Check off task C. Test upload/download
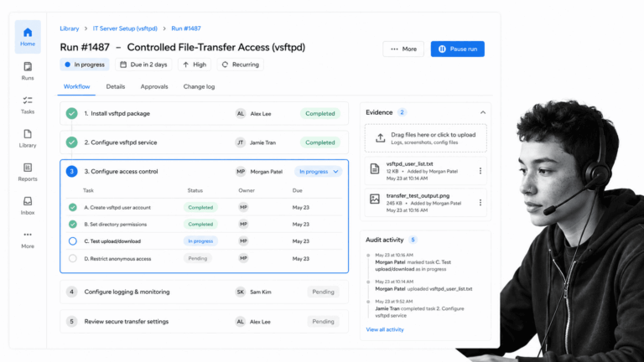 (x=73, y=241)
